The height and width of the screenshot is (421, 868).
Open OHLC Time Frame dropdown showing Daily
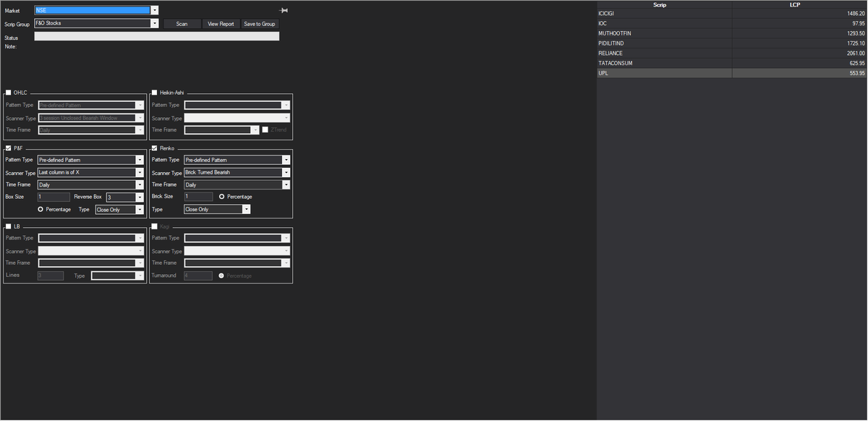(91, 130)
